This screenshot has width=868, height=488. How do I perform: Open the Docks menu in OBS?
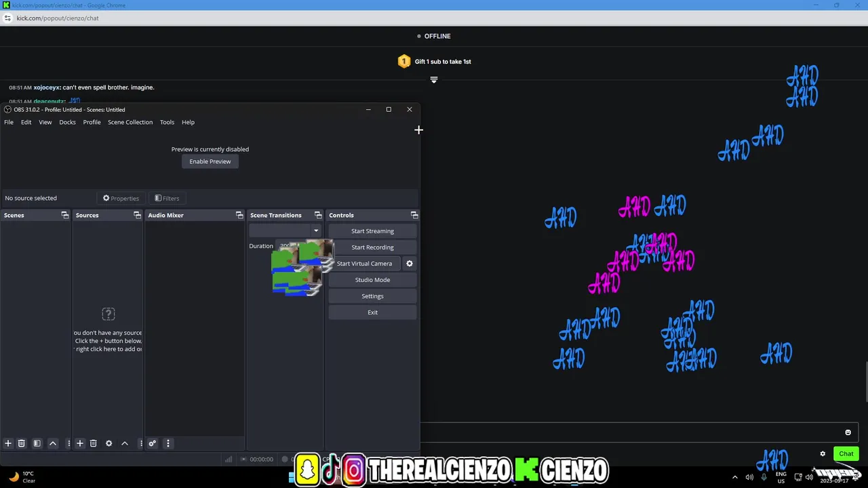point(67,123)
